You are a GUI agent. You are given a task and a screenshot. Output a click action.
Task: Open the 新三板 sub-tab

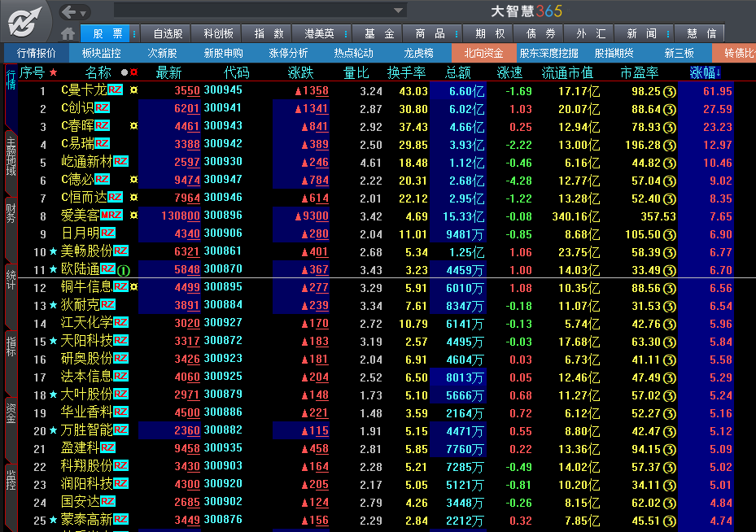[679, 53]
